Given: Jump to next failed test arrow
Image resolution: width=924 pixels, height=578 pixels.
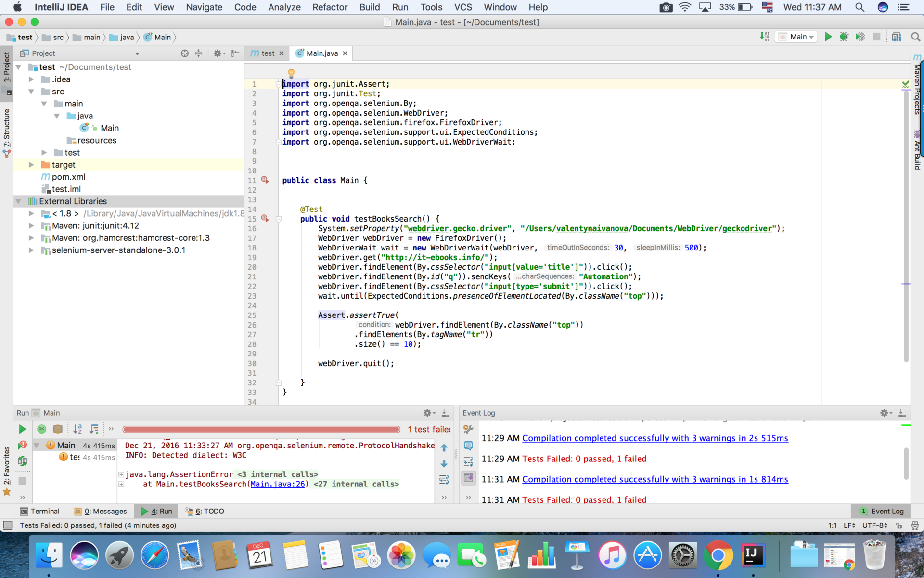Looking at the screenshot, I should pos(444,464).
